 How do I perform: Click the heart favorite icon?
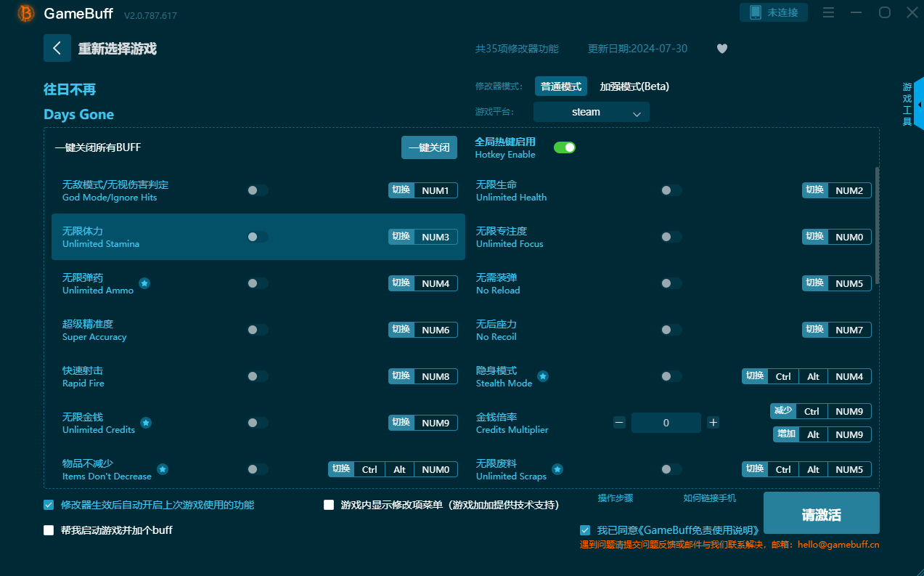tap(722, 49)
